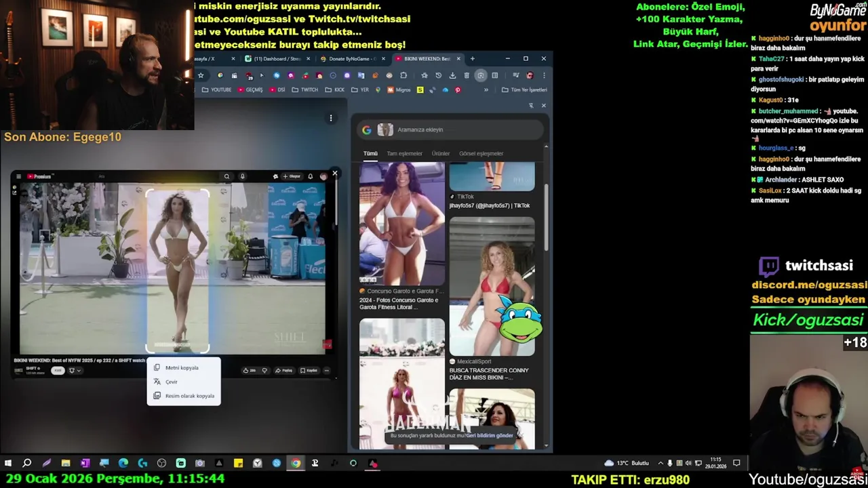Open the DSİ bookmark
The width and height of the screenshot is (868, 488).
(277, 89)
